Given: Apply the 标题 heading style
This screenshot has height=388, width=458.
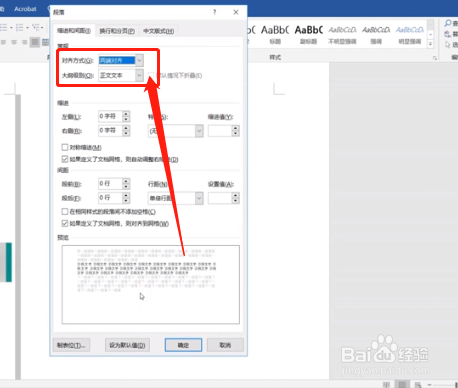Looking at the screenshot, I should point(275,35).
